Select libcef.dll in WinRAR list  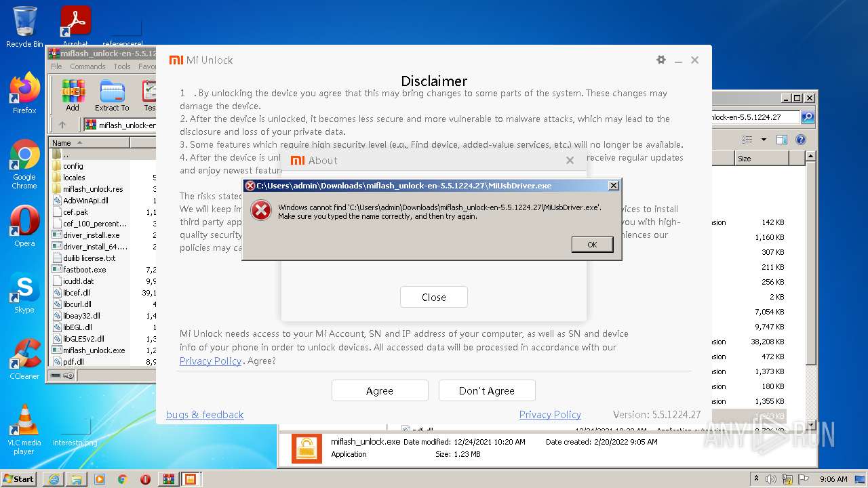77,293
